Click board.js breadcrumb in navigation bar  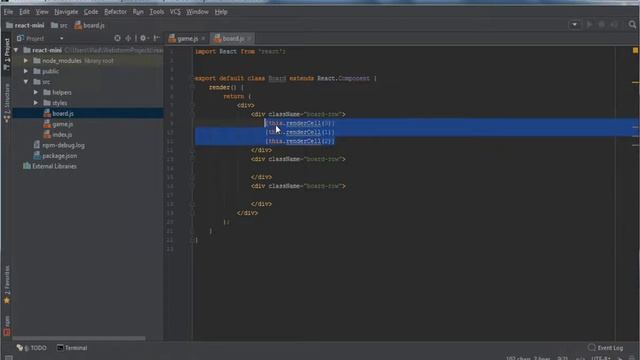point(90,25)
